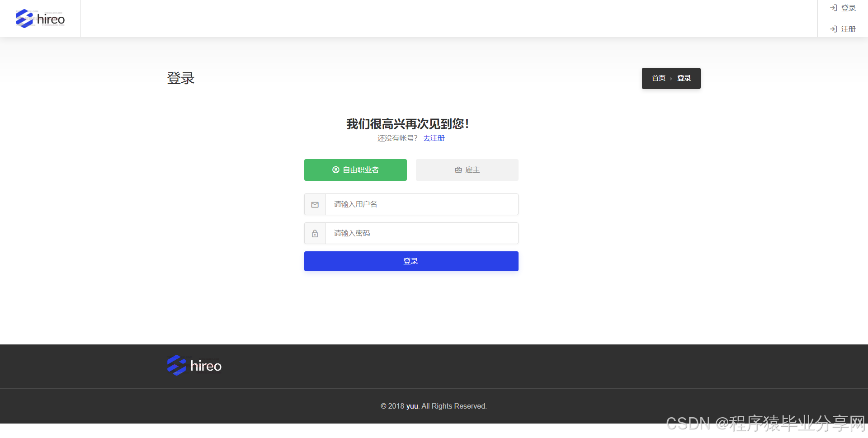The width and height of the screenshot is (868, 438).
Task: Click the envelope icon beside username field
Action: (x=315, y=205)
